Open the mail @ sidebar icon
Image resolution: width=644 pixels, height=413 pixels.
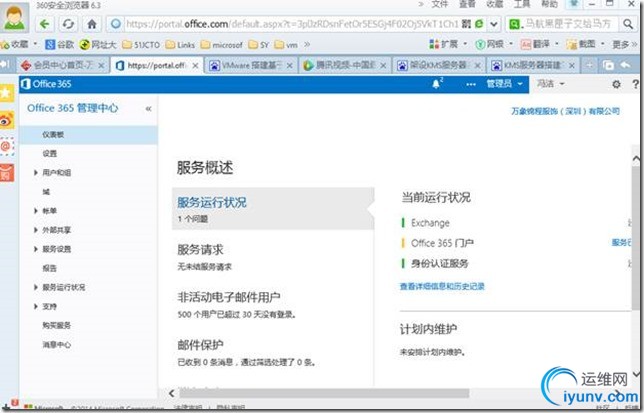click(7, 146)
